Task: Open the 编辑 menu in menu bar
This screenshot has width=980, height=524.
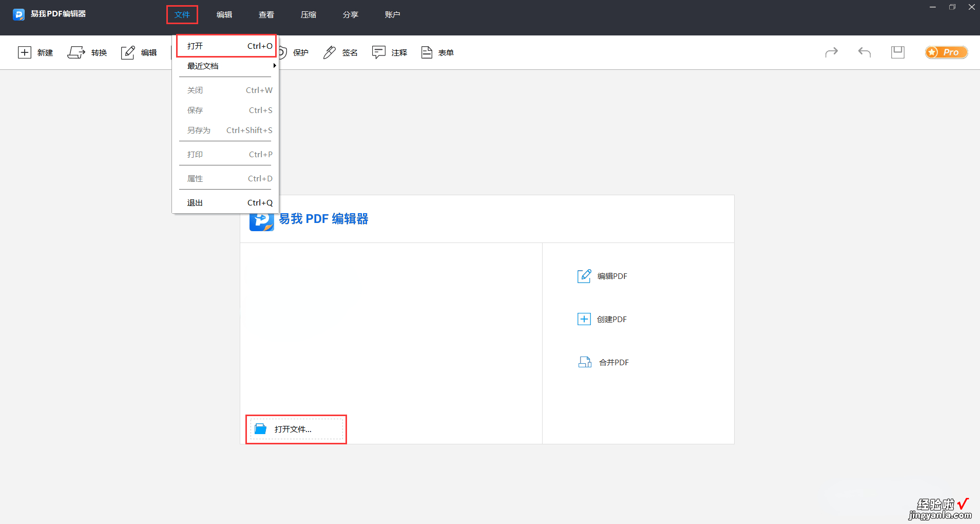Action: point(224,15)
